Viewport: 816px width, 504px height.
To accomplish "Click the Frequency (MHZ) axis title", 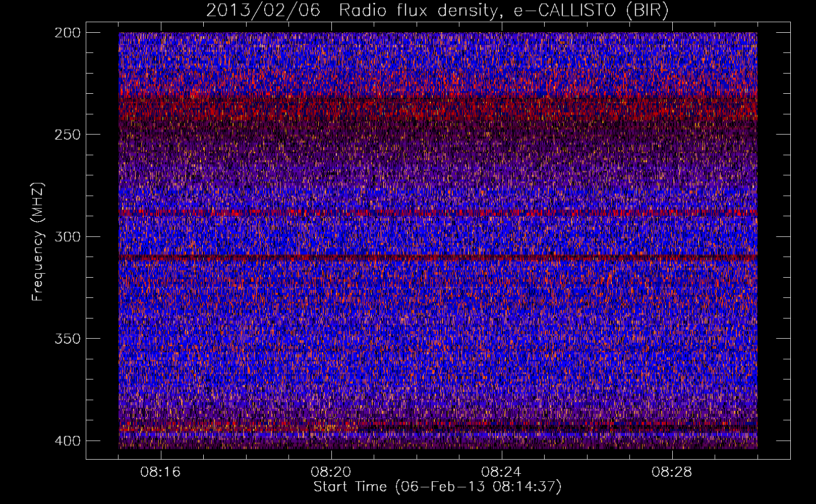I will pos(37,241).
